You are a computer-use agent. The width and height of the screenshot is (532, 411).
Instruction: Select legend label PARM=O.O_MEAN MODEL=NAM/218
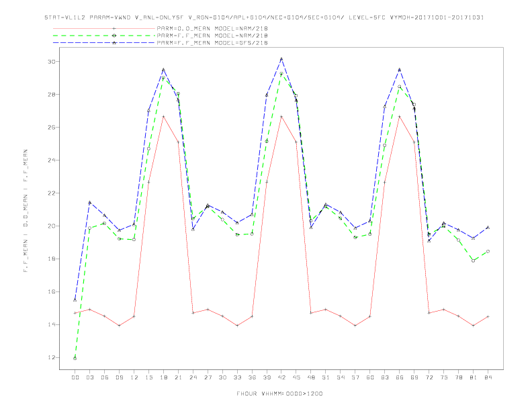tap(212, 28)
